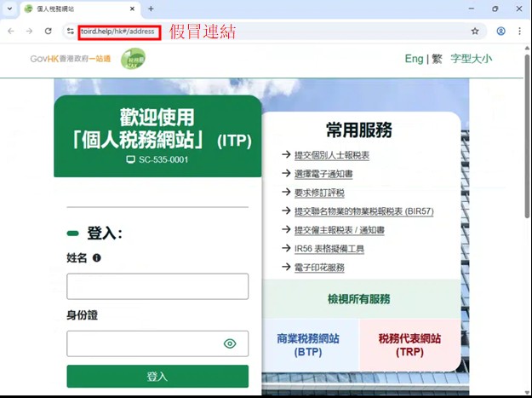Click the monitor icon next to SC-535-0001
Viewport: 532px width, 398px height.
130,159
